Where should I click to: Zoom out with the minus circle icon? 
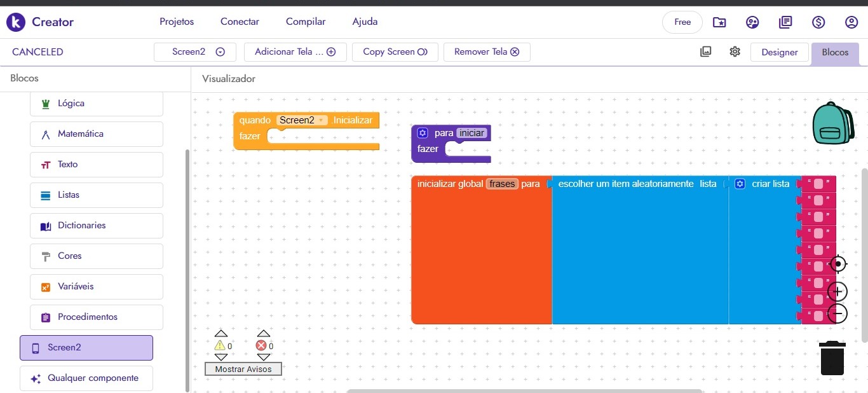tap(838, 314)
